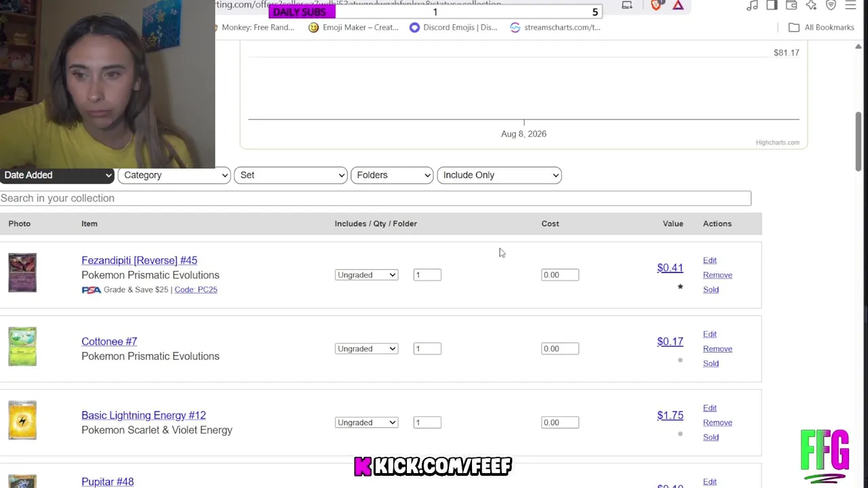Image resolution: width=868 pixels, height=488 pixels.
Task: Open the Discord Emojis bookmark
Action: 453,27
